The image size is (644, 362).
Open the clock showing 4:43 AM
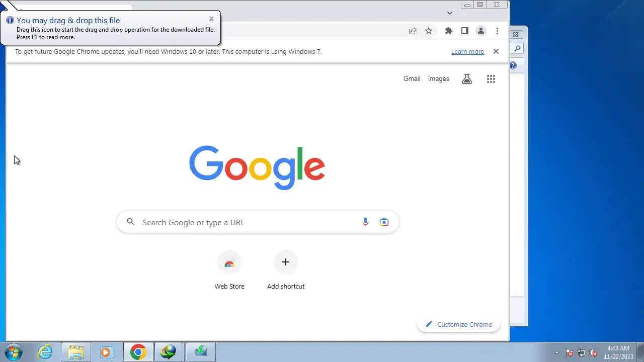(x=618, y=352)
